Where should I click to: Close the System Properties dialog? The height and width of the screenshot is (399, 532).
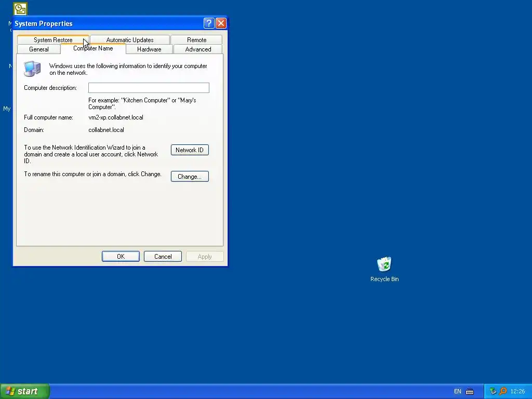tap(221, 23)
